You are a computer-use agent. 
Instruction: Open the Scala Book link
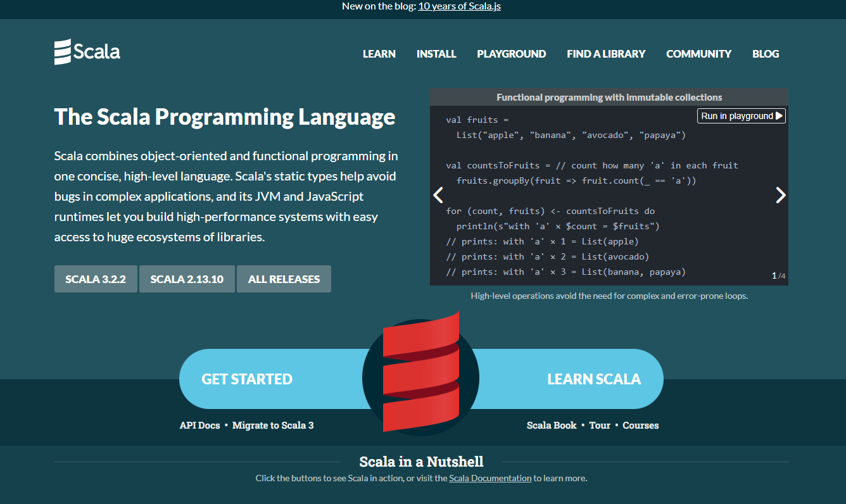coord(552,425)
